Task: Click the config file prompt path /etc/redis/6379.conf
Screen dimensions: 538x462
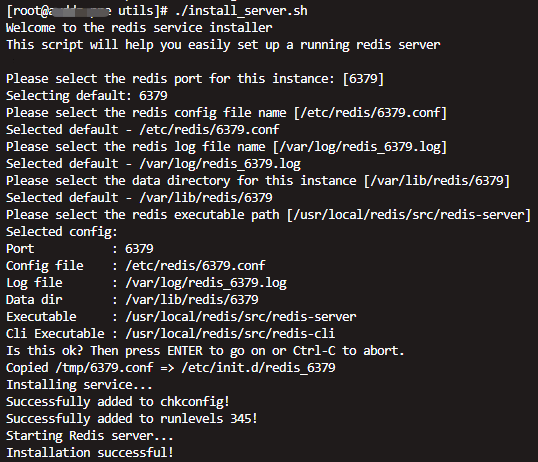Action: tap(371, 113)
